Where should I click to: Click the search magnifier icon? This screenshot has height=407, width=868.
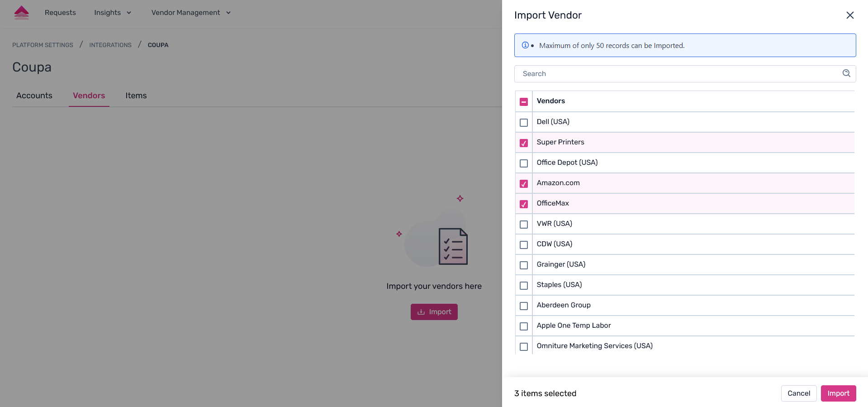846,73
